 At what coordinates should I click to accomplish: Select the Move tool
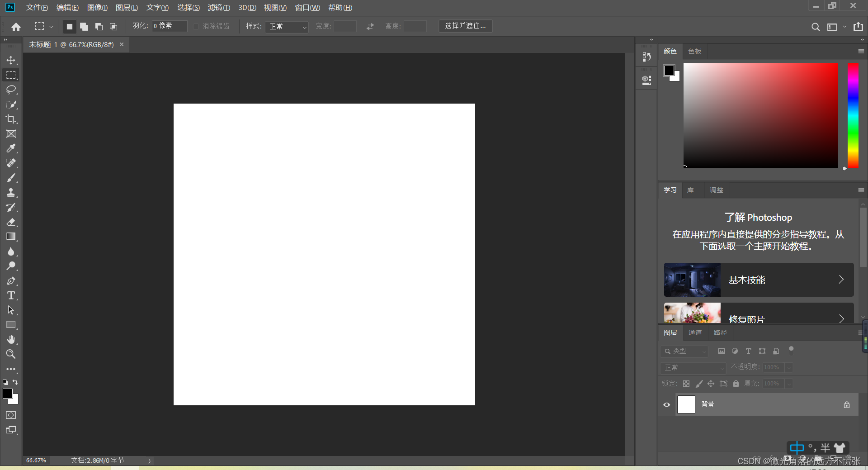(11, 60)
